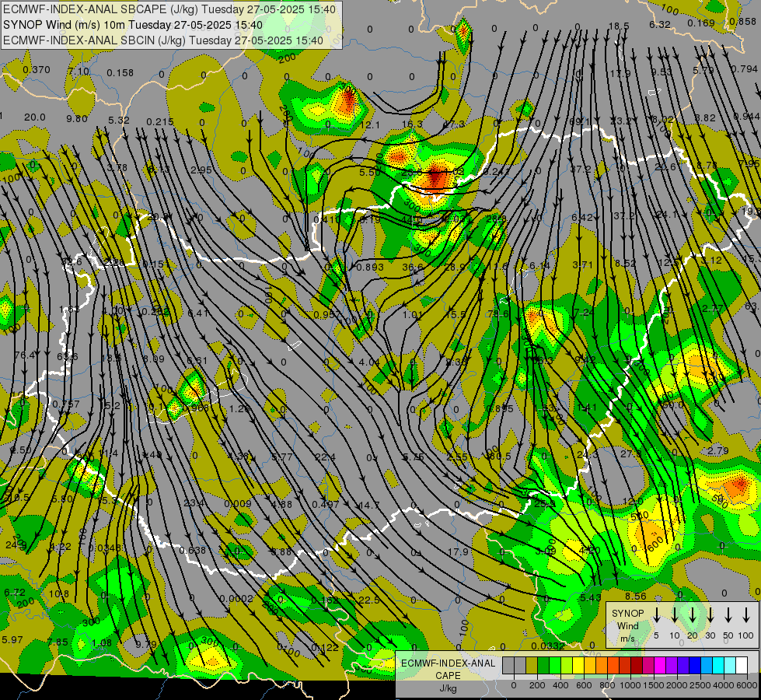The width and height of the screenshot is (761, 700).
Task: Click the 20 m/s wind arrow in legend
Action: click(692, 615)
